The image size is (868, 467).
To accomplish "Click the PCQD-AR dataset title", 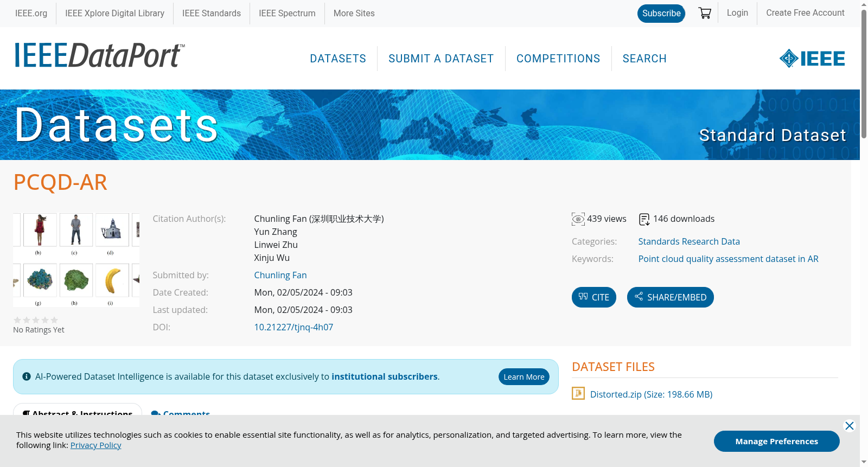I will click(60, 182).
